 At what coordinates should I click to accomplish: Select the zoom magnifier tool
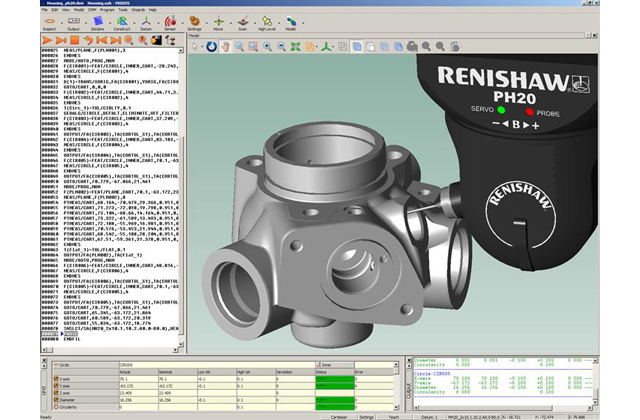point(239,47)
